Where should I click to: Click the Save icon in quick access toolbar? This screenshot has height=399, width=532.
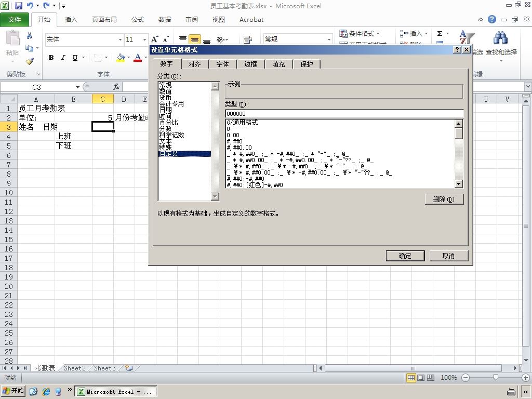point(18,5)
